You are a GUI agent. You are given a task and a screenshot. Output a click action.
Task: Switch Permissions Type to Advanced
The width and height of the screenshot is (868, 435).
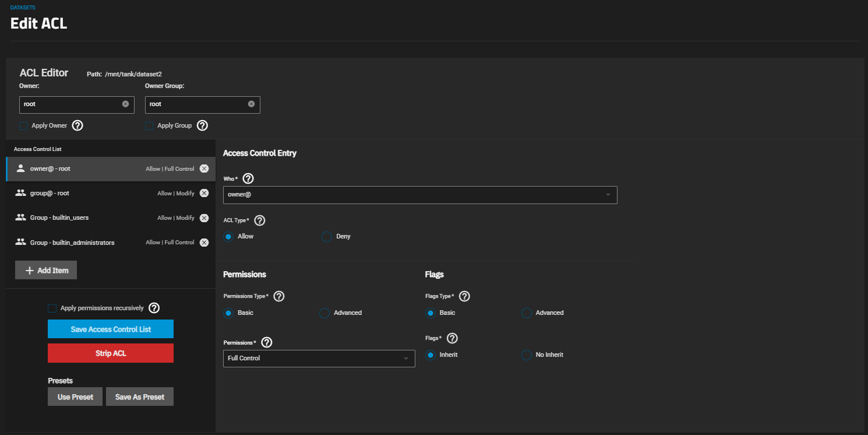(324, 313)
